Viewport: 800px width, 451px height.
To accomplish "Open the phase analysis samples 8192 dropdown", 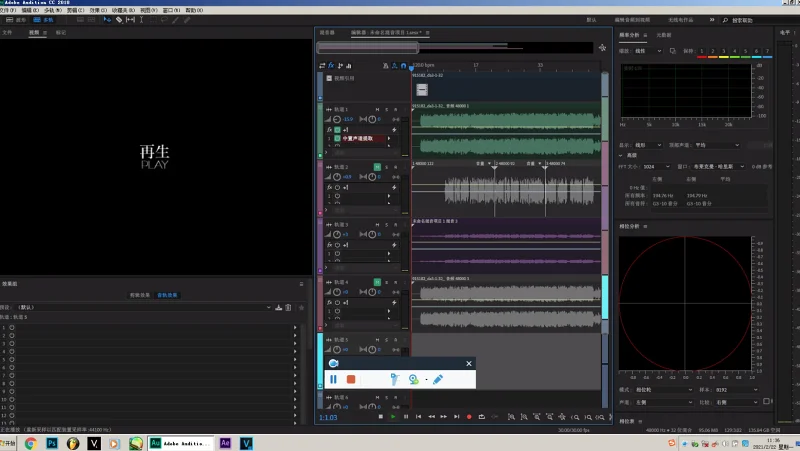I will pyautogui.click(x=736, y=390).
